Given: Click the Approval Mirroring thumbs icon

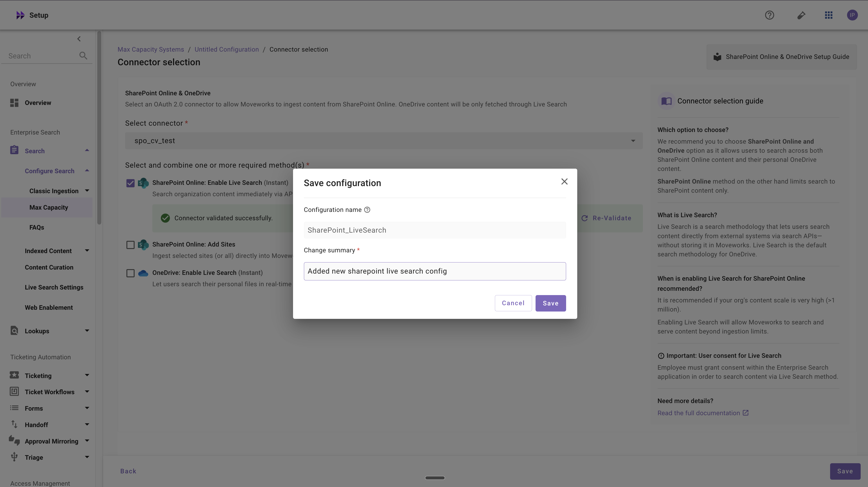Looking at the screenshot, I should 14,440.
